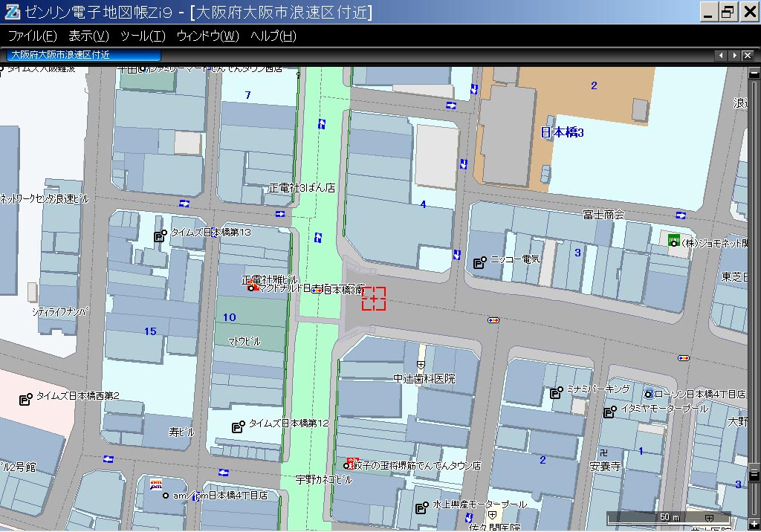Image resolution: width=761 pixels, height=532 pixels.
Task: Select avenue arrow beside block 7
Action: click(321, 124)
